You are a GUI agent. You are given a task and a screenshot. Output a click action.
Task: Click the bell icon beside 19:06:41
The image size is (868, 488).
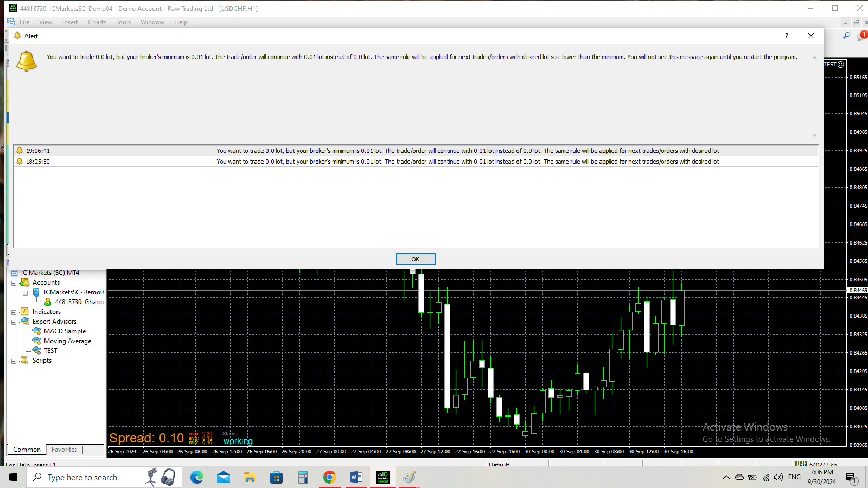[20, 151]
